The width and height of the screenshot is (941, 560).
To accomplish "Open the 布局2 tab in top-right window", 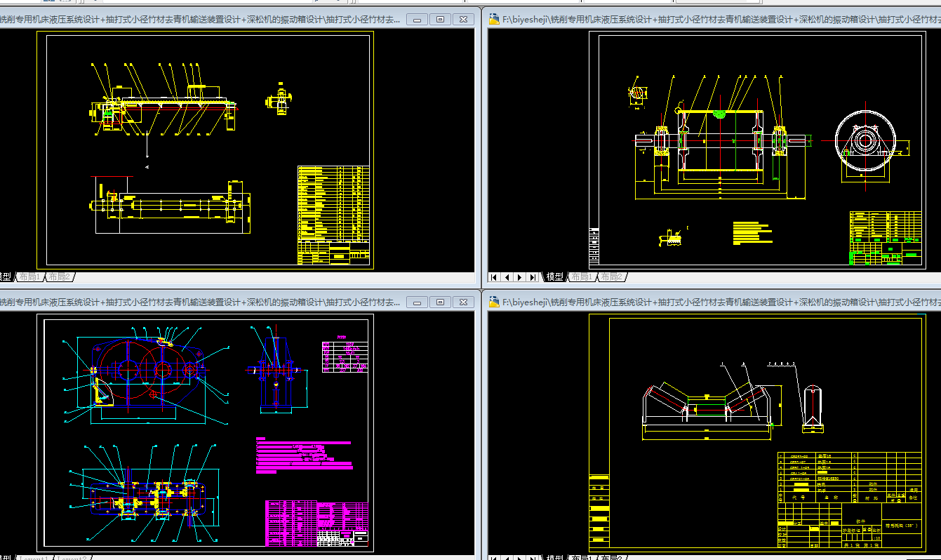I will click(612, 277).
